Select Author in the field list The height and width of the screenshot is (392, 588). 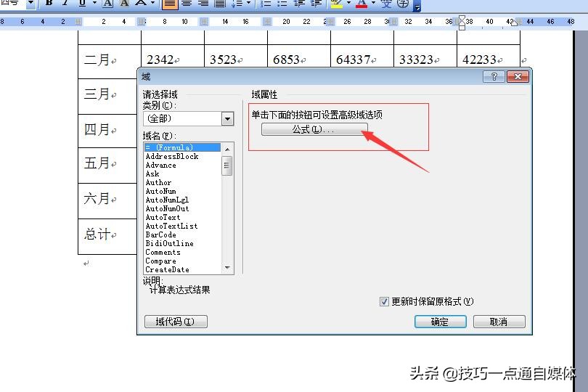(x=182, y=182)
